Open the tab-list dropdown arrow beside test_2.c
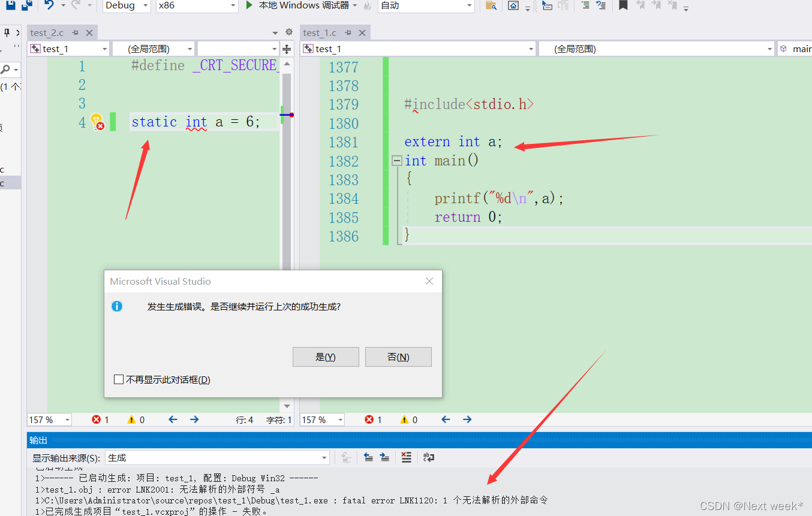The image size is (812, 516). (275, 33)
